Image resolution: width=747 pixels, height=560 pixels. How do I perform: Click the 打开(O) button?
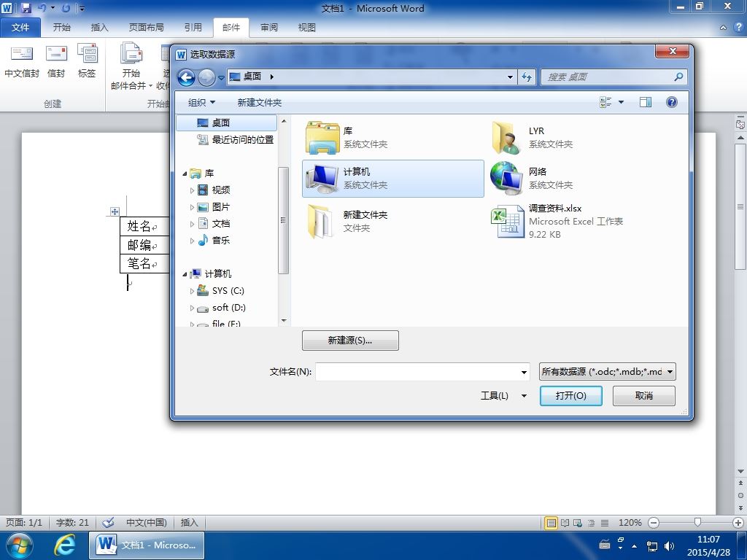coord(570,396)
